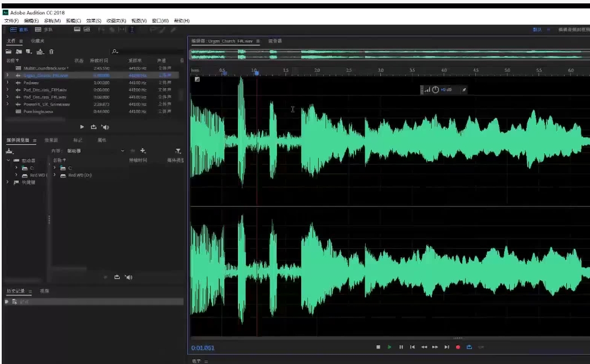
Task: Expand Pad.wav file row arrow
Action: [x=7, y=83]
